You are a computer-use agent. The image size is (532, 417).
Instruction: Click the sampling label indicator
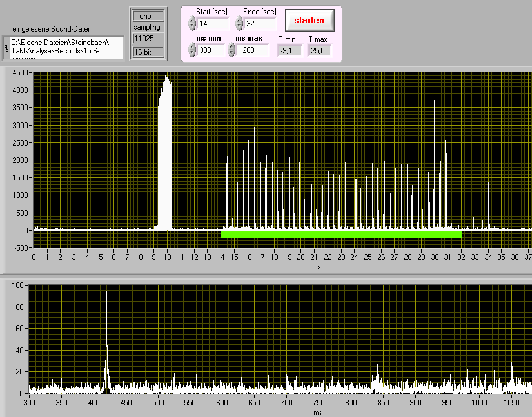146,27
